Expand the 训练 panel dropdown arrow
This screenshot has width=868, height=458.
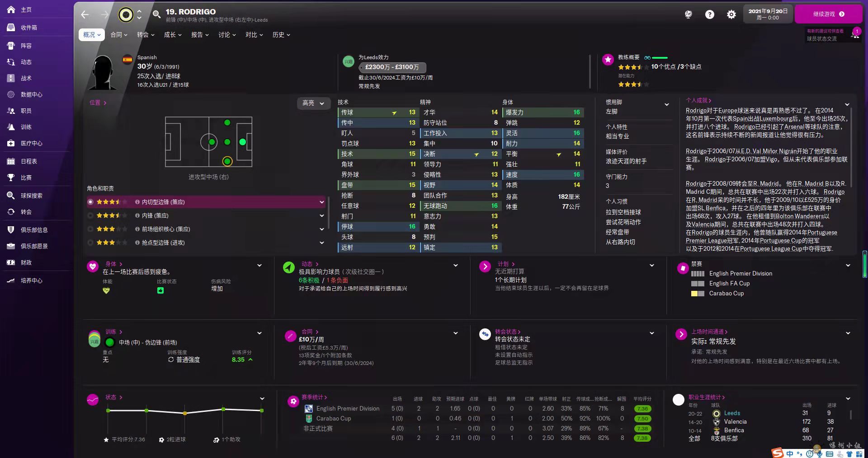(259, 333)
